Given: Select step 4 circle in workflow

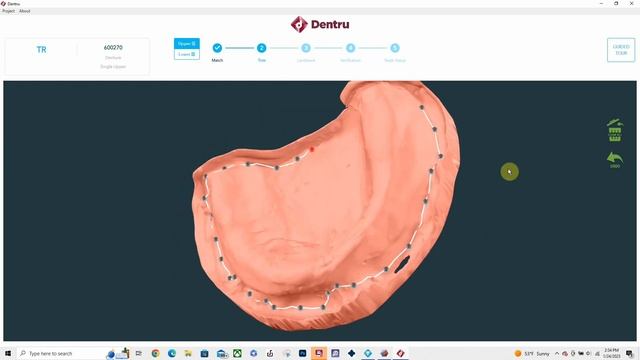Looking at the screenshot, I should click(351, 48).
